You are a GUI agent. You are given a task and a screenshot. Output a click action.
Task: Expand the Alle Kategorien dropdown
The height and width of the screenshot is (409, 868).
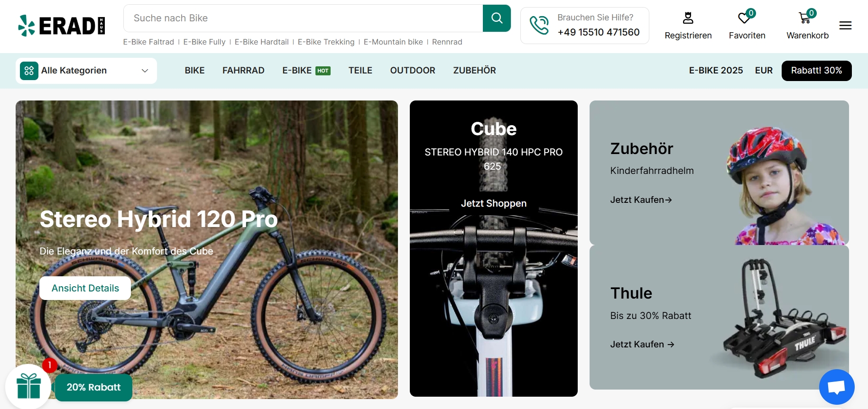pyautogui.click(x=86, y=71)
